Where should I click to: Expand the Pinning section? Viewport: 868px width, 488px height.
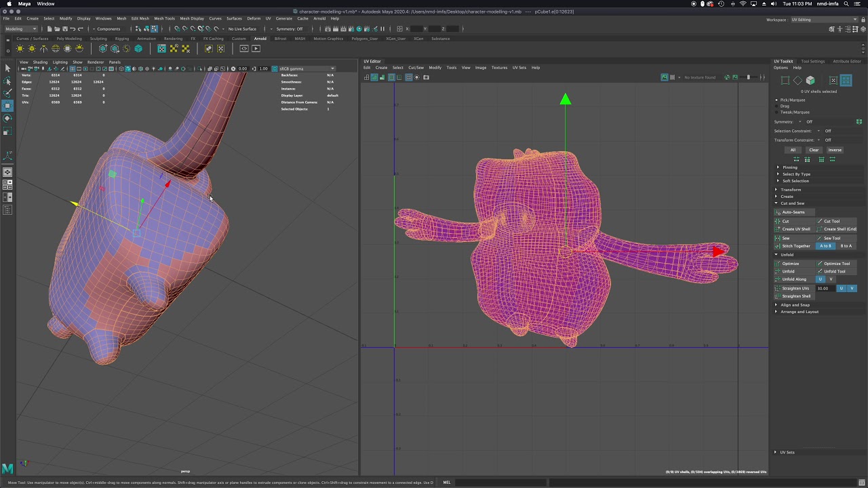coord(790,167)
